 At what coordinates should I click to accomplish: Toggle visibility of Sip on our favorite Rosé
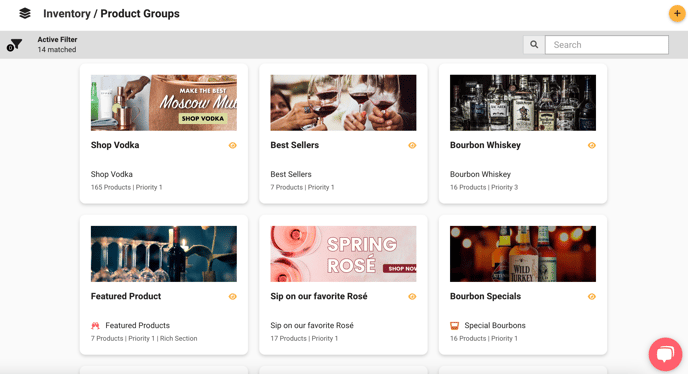(412, 297)
